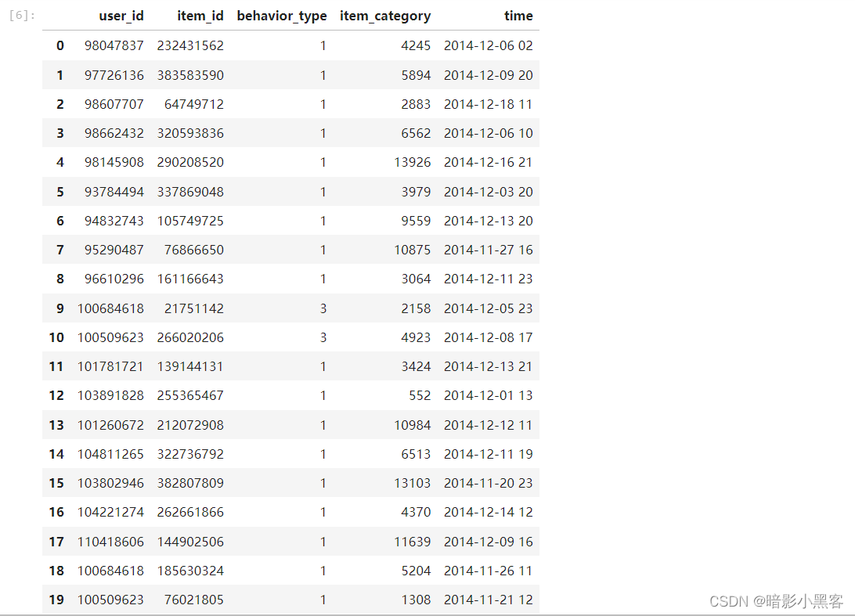Click time value 2014-12-16 21
Viewport: 855px width, 616px height.
[488, 162]
